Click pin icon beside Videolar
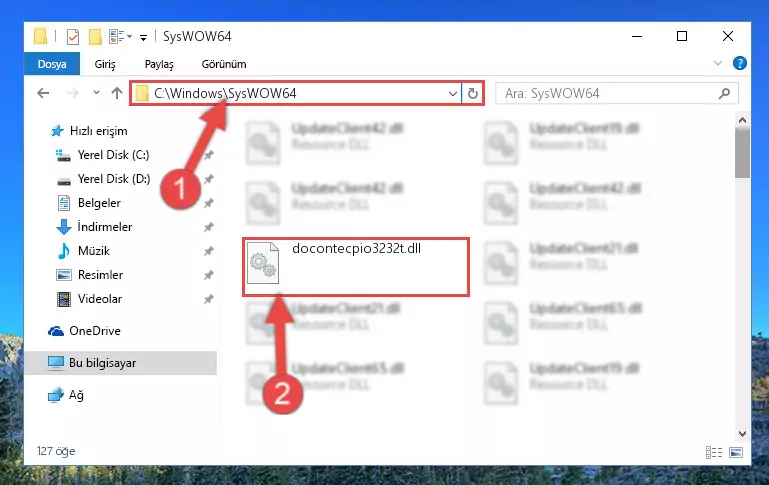The width and height of the screenshot is (769, 485). pyautogui.click(x=208, y=299)
